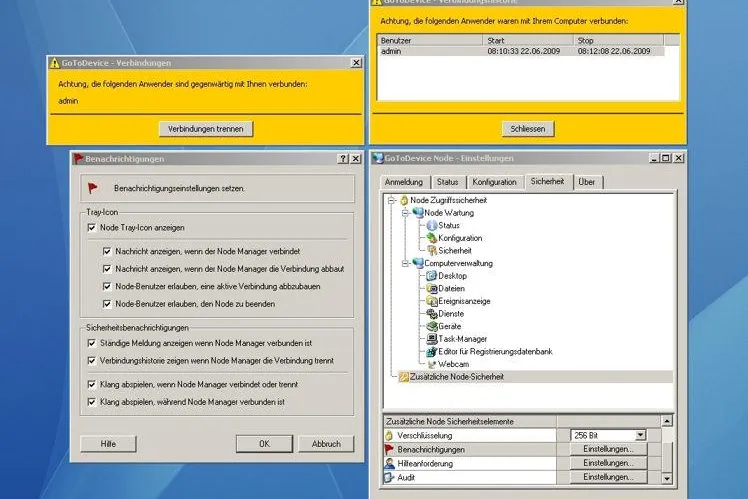Screen dimensions: 748x499
Task: Select the Zusätzliche Node-Sicherheit tree label
Action: [457, 377]
